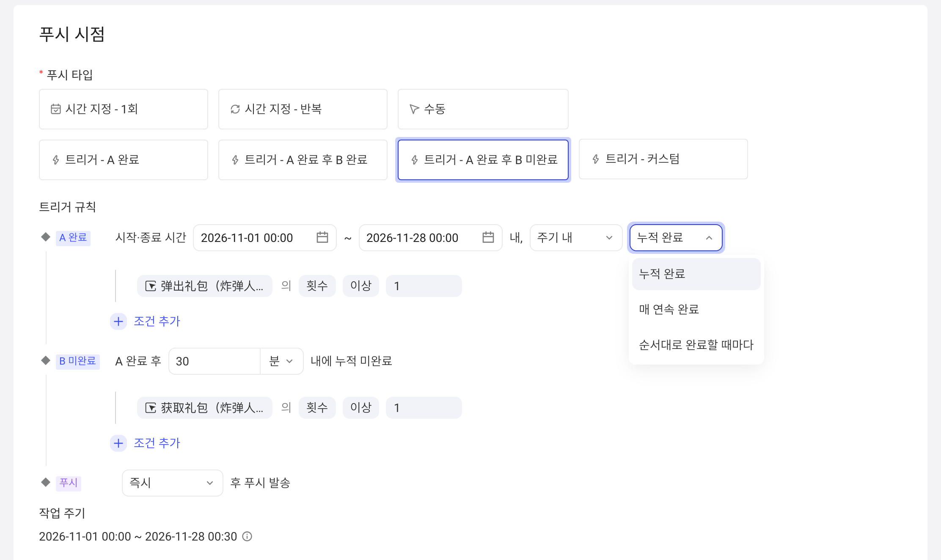
Task: Collapse the 누적 완료 dropdown
Action: [676, 238]
